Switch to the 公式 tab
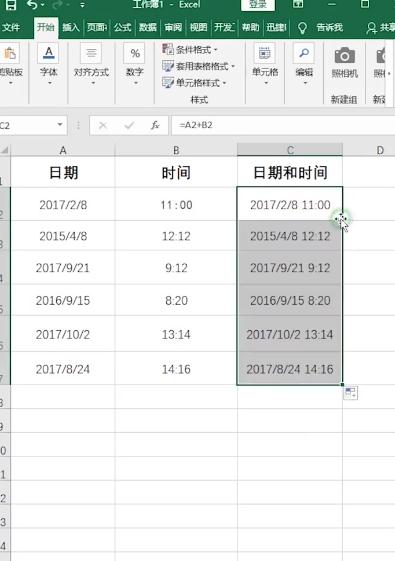Screen dimensions: 395x561 click(x=122, y=27)
